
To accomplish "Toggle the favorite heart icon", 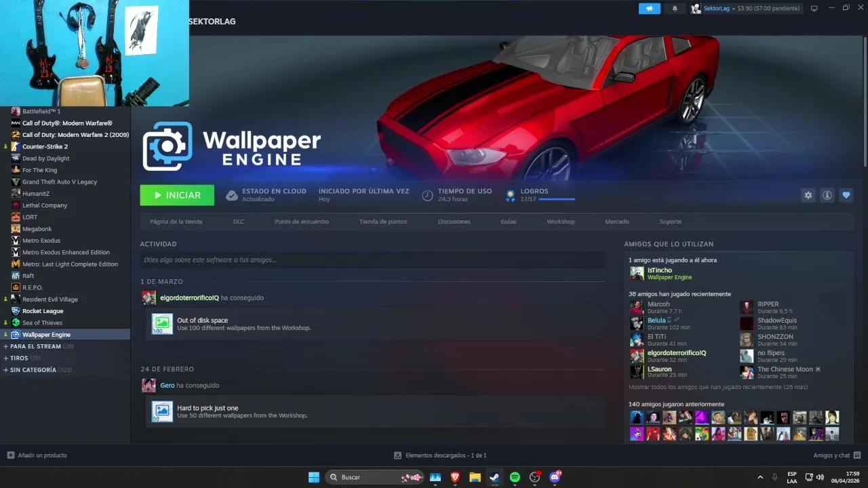I will pyautogui.click(x=846, y=195).
